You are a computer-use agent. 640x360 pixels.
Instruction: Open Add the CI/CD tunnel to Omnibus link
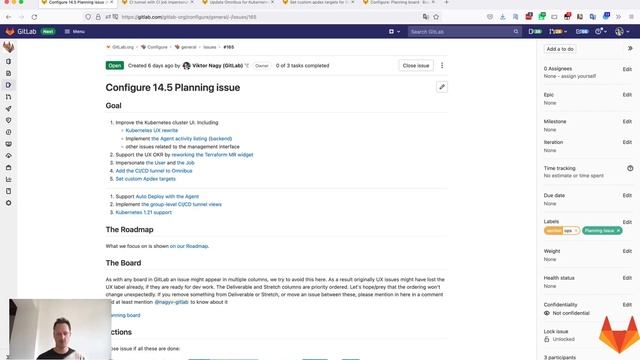pyautogui.click(x=154, y=171)
